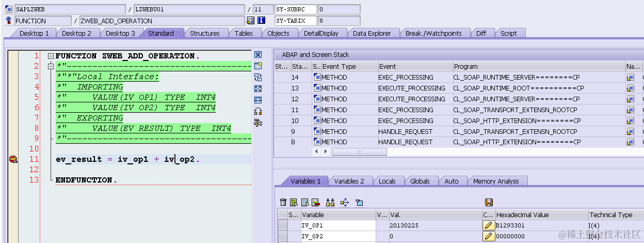Image resolution: width=644 pixels, height=243 pixels.
Task: Click the IV_OP1 variable name cell
Action: tap(338, 225)
